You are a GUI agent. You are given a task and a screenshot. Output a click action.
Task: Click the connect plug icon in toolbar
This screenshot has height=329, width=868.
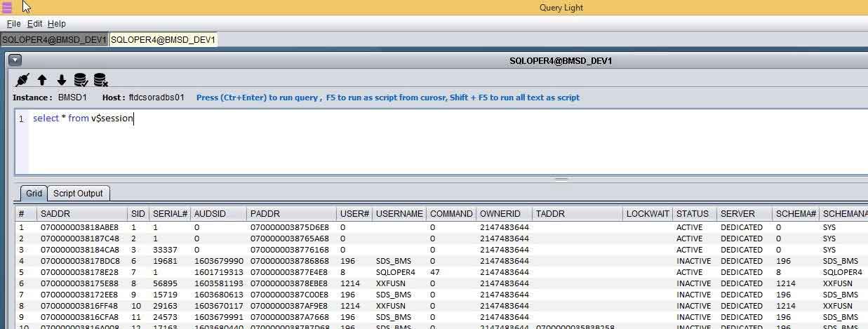pyautogui.click(x=22, y=80)
